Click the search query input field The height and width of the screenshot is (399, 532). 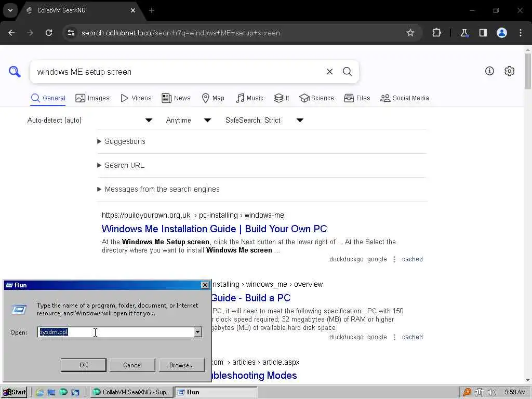click(177, 72)
